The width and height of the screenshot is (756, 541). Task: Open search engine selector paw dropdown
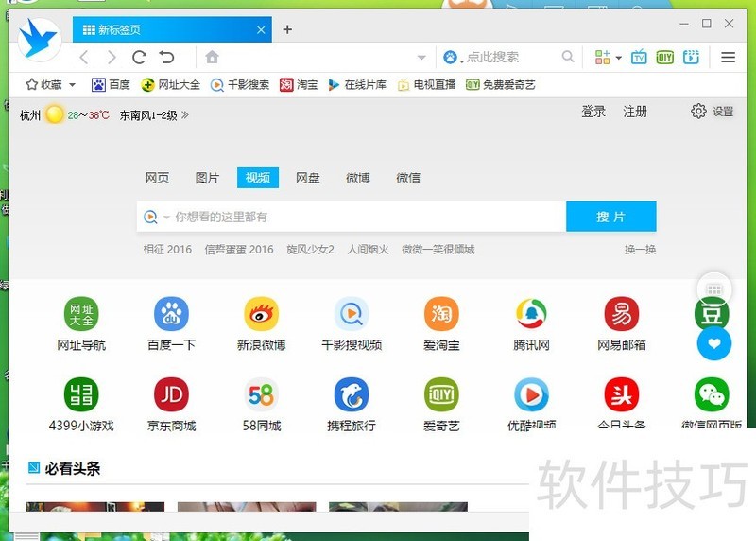pos(453,58)
